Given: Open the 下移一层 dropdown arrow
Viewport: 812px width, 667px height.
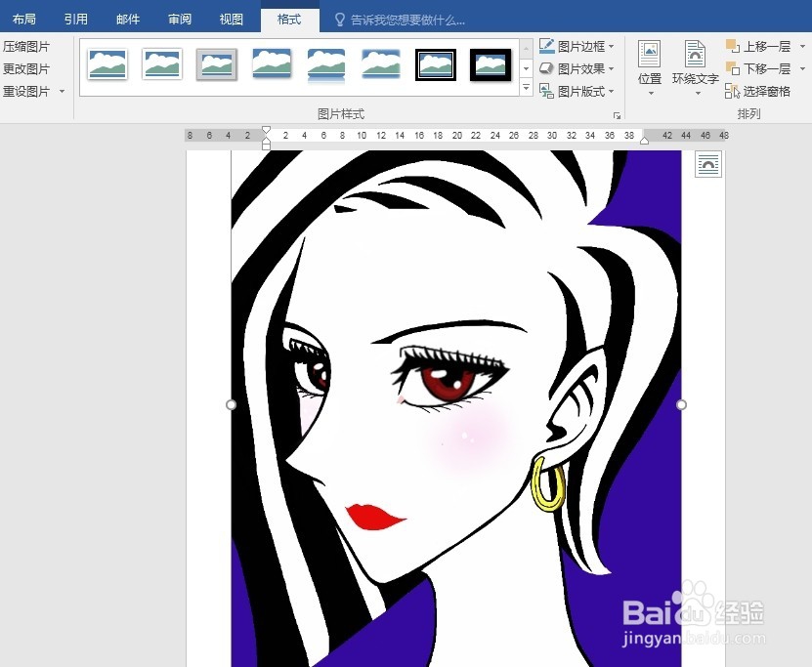Looking at the screenshot, I should (802, 68).
